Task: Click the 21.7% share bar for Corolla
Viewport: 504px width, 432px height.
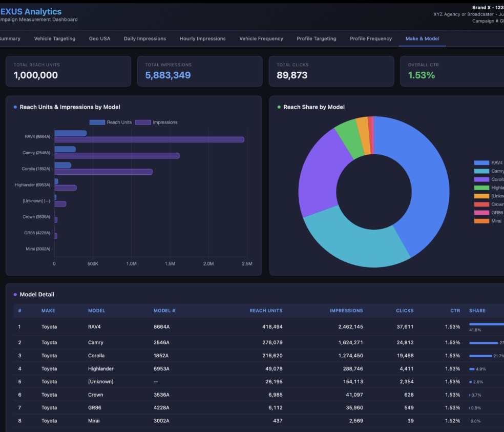Action: (480, 356)
